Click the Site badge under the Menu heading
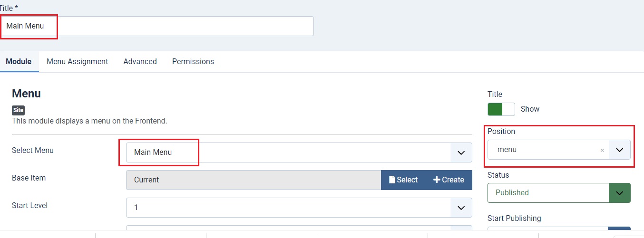This screenshot has height=238, width=644. (x=18, y=110)
